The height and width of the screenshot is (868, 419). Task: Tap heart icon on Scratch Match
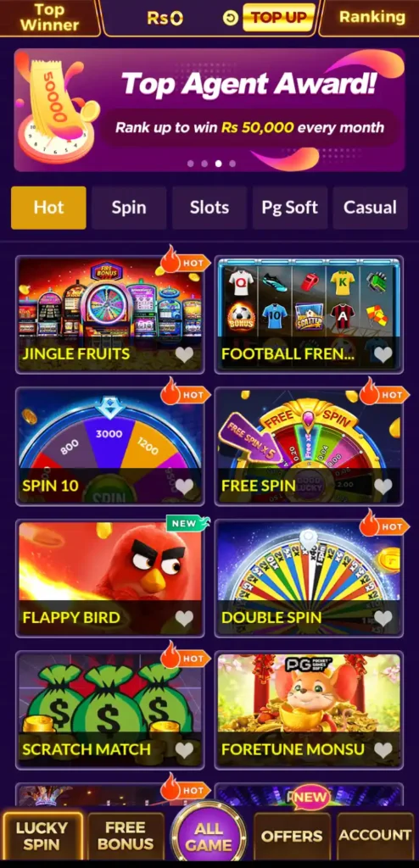184,749
